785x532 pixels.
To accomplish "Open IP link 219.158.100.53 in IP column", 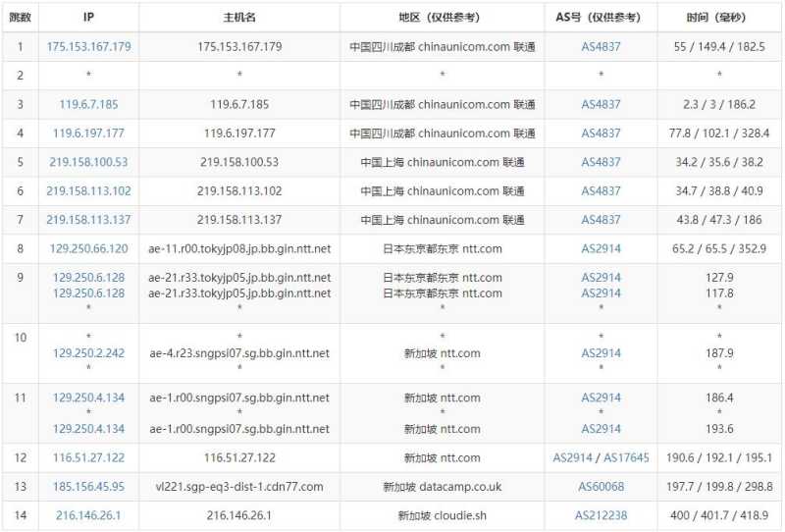I will (x=88, y=162).
